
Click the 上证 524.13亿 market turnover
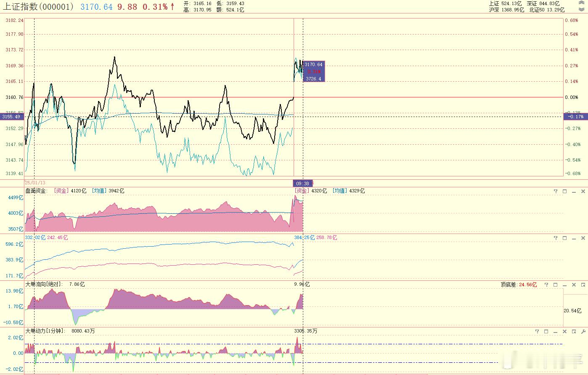click(x=506, y=3)
